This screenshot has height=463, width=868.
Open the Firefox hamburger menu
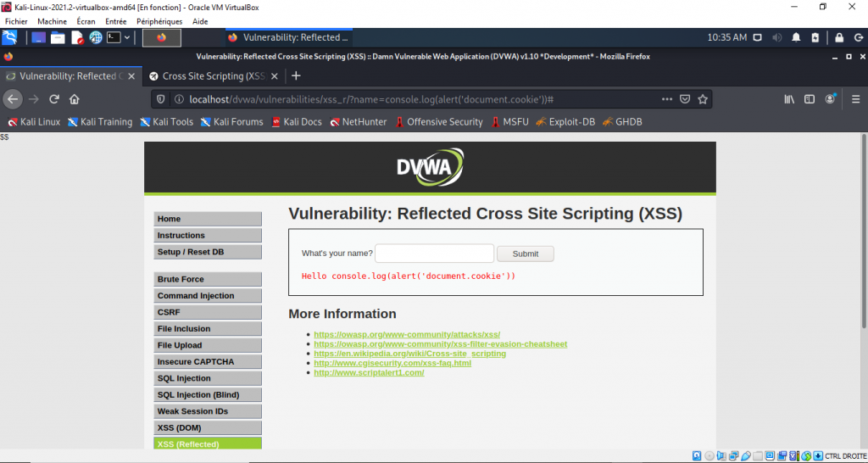coord(856,99)
